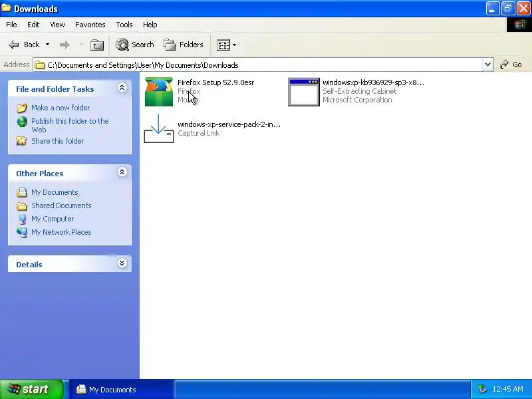
Task: Click the Publish to Web globe icon
Action: pyautogui.click(x=22, y=122)
